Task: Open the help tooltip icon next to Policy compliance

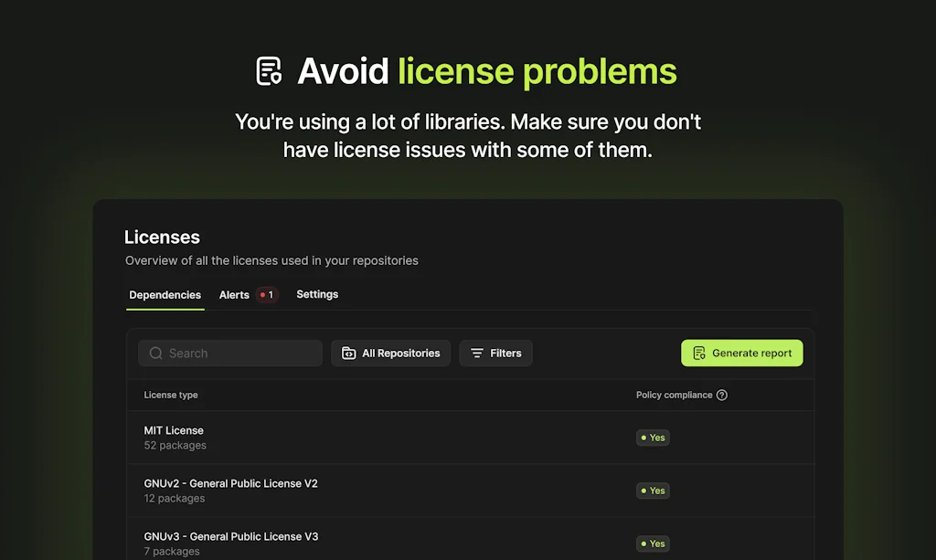Action: click(722, 395)
